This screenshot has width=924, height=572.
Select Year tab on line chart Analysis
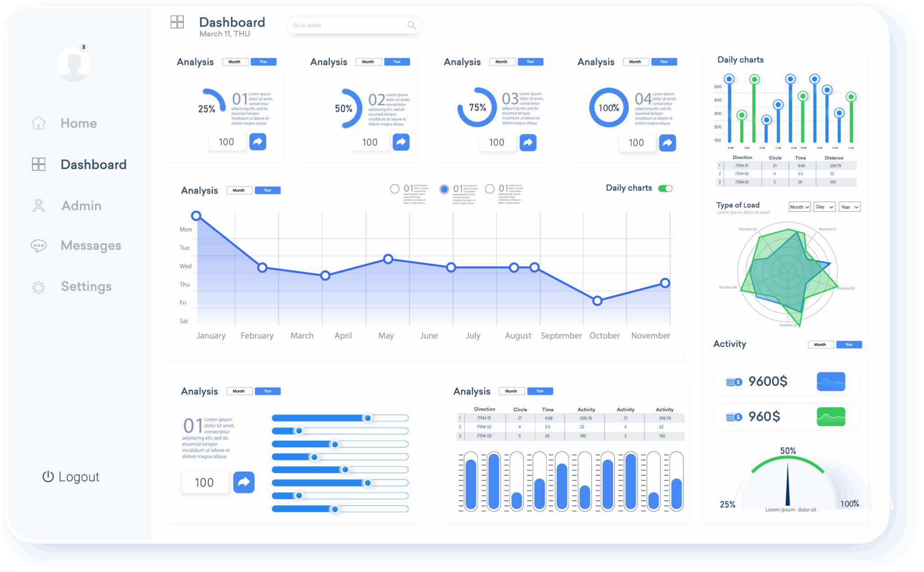[x=268, y=190]
